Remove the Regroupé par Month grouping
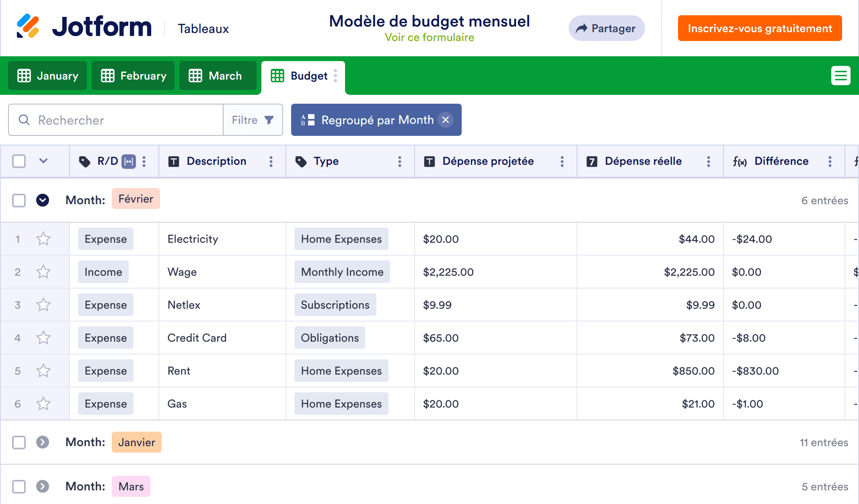This screenshot has width=859, height=504. 446,120
